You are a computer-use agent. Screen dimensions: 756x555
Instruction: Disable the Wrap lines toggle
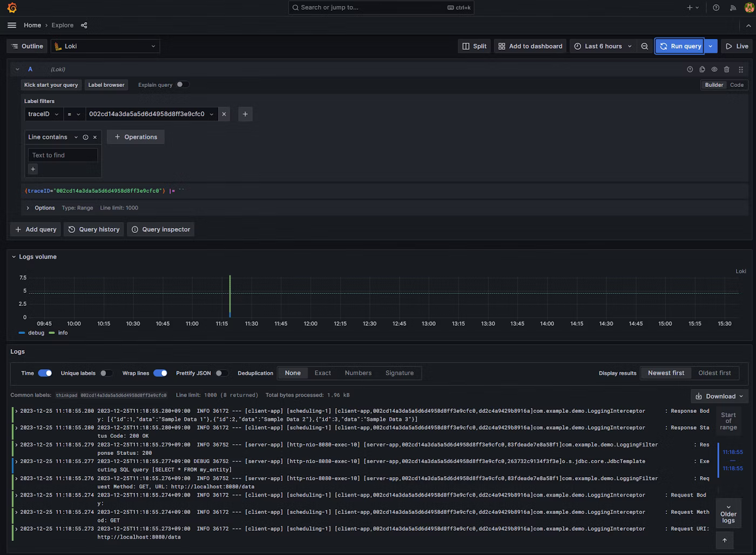160,373
